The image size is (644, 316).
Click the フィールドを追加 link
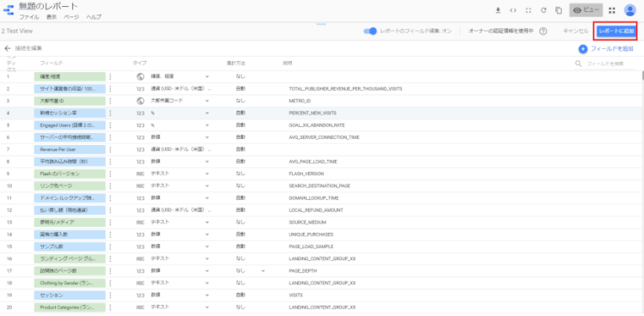(x=612, y=49)
